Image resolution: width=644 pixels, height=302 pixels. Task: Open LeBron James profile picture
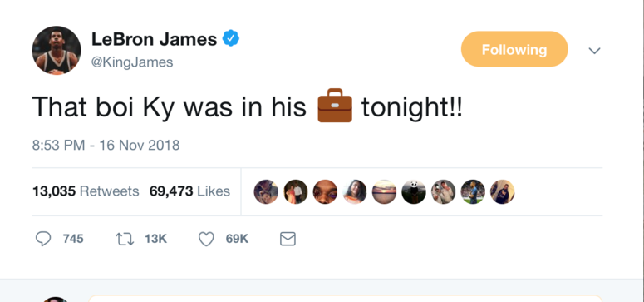point(57,50)
